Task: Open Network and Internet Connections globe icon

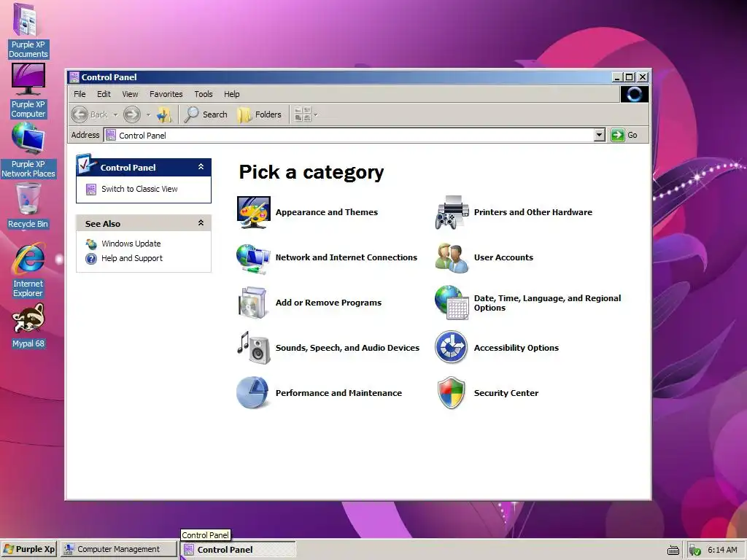Action: (x=253, y=257)
